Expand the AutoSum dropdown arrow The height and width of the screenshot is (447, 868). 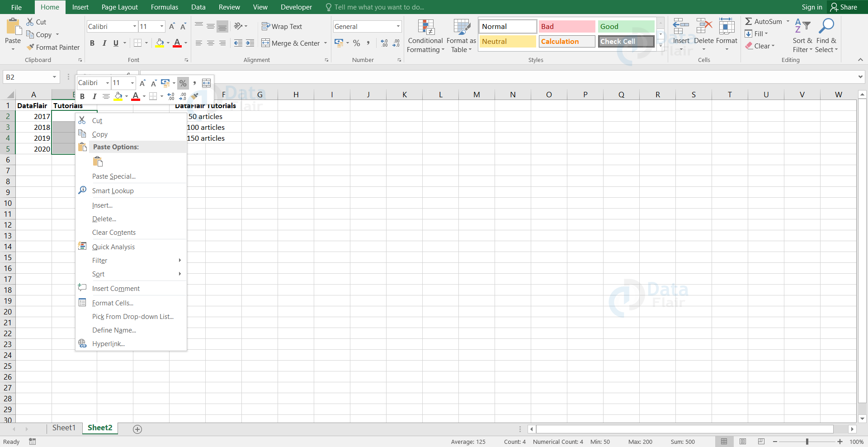click(788, 21)
